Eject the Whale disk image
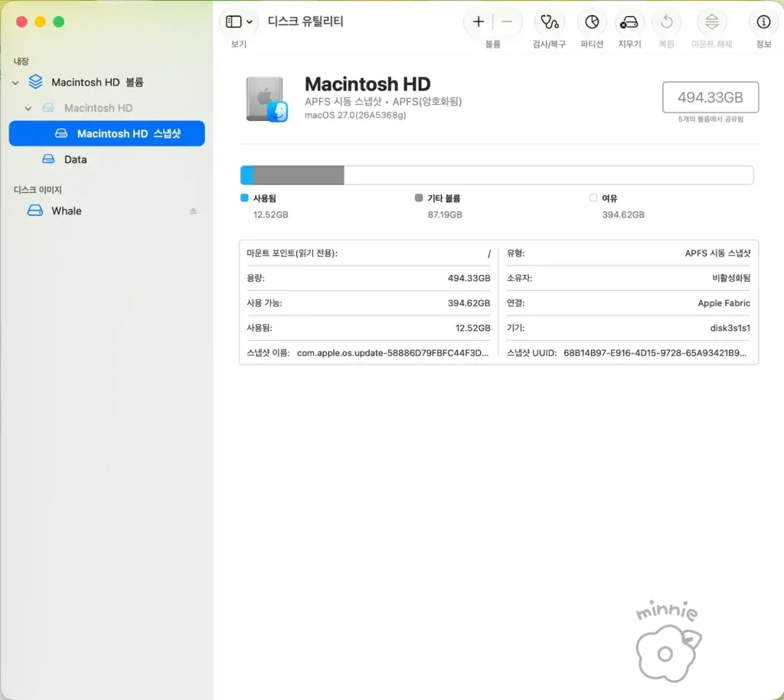Image resolution: width=784 pixels, height=700 pixels. point(193,211)
